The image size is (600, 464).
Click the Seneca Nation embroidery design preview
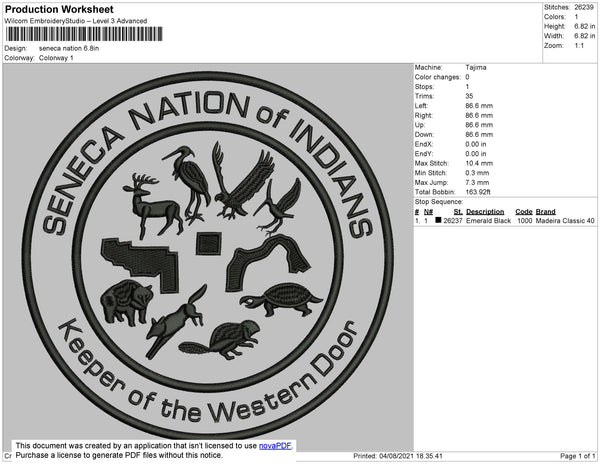(208, 257)
